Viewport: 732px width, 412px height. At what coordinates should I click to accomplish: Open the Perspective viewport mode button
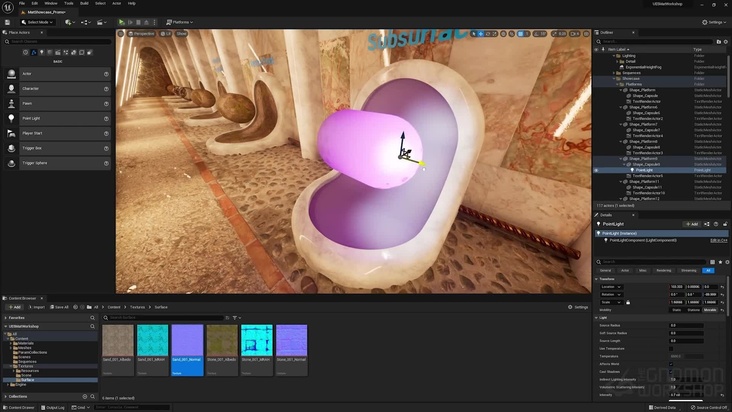pos(144,33)
